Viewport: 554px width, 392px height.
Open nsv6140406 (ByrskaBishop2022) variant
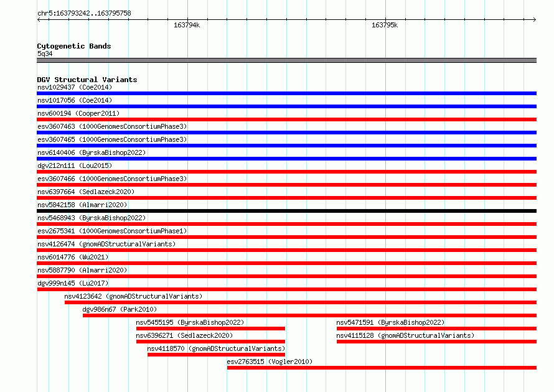pos(92,152)
